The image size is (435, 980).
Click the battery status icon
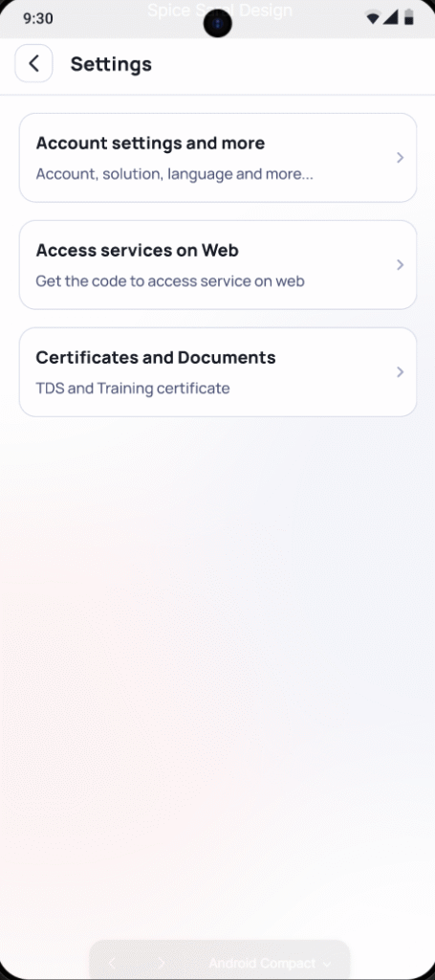tap(409, 17)
